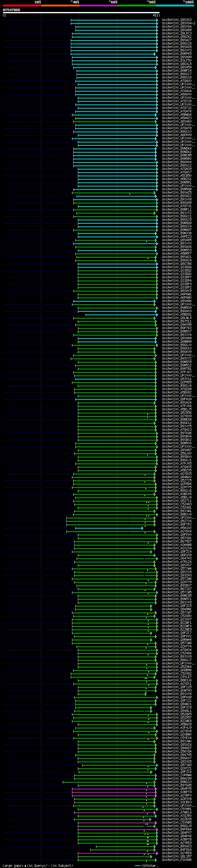The width and height of the screenshot is (197, 868).
Task: Click the UniRef100_Q948L1 label
Action: pyautogui.click(x=177, y=711)
